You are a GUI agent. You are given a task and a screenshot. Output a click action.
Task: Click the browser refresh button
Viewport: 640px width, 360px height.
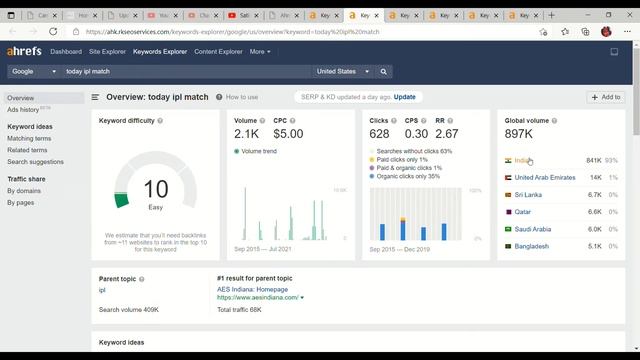click(x=53, y=31)
